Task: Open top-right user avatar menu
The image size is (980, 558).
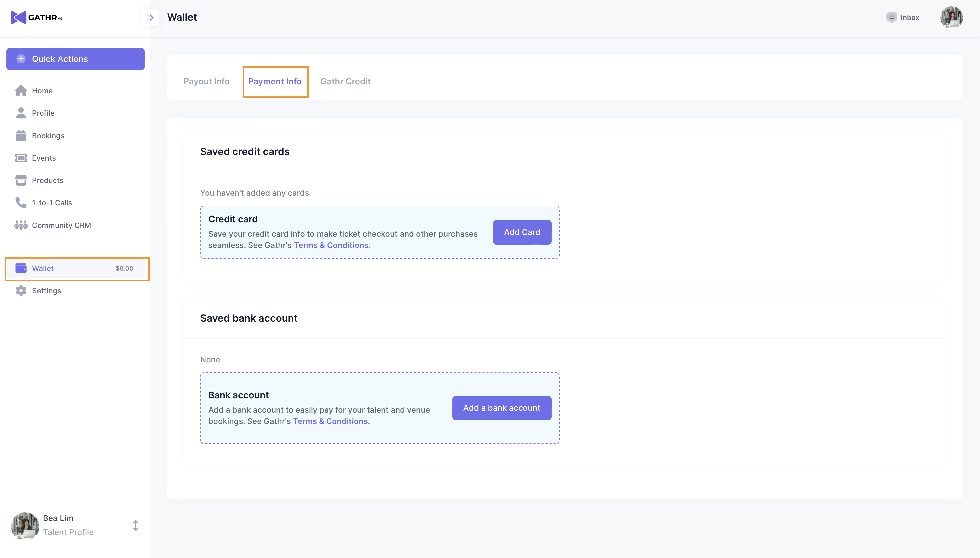Action: [x=951, y=18]
